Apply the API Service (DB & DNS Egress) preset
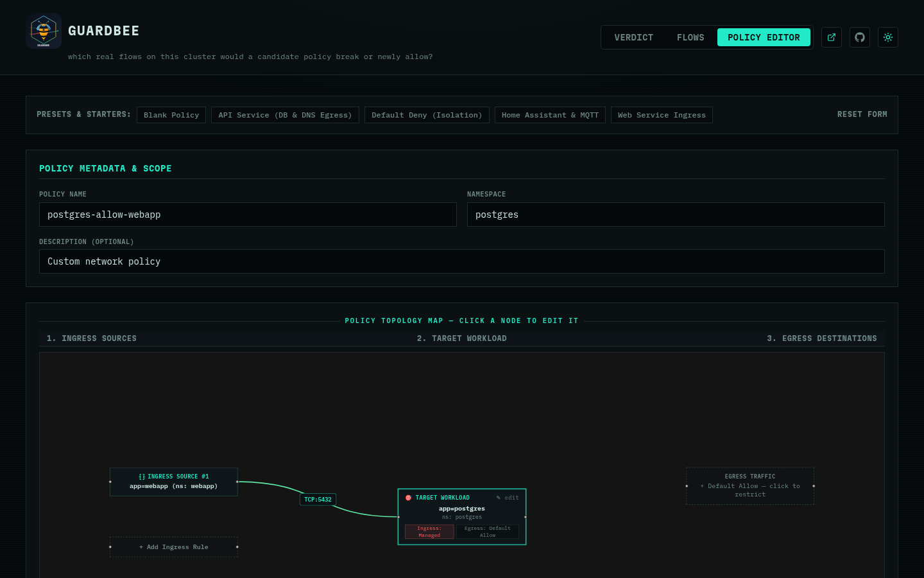Screen dimensions: 924x578 point(285,115)
